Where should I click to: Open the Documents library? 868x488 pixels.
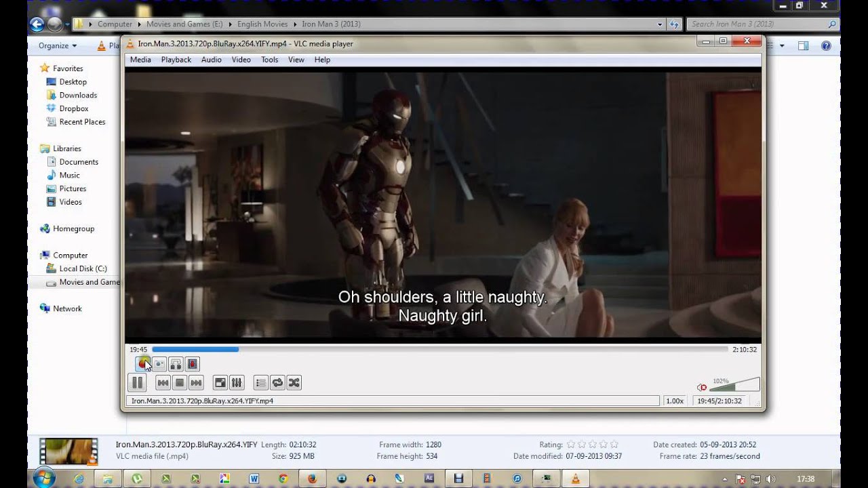point(73,162)
